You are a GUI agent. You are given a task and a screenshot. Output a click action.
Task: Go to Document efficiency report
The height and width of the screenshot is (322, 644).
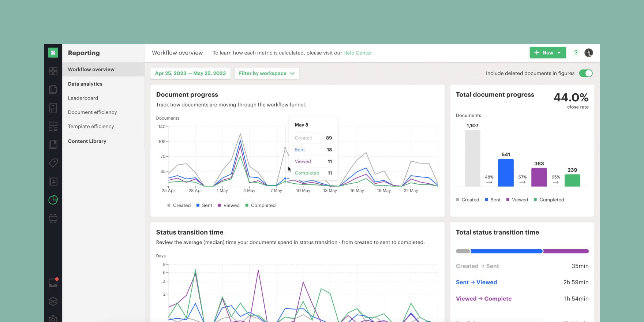92,112
